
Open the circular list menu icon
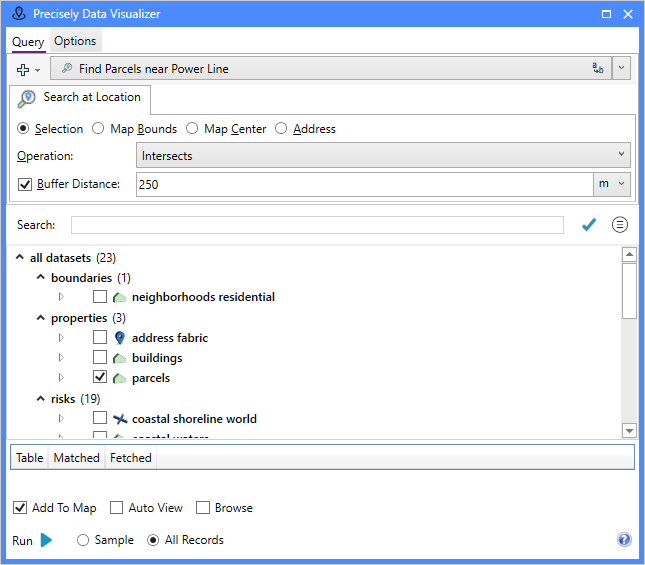pyautogui.click(x=619, y=225)
